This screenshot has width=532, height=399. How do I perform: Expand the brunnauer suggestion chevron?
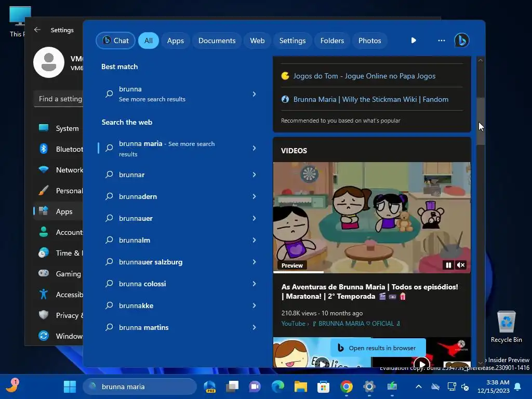[254, 218]
